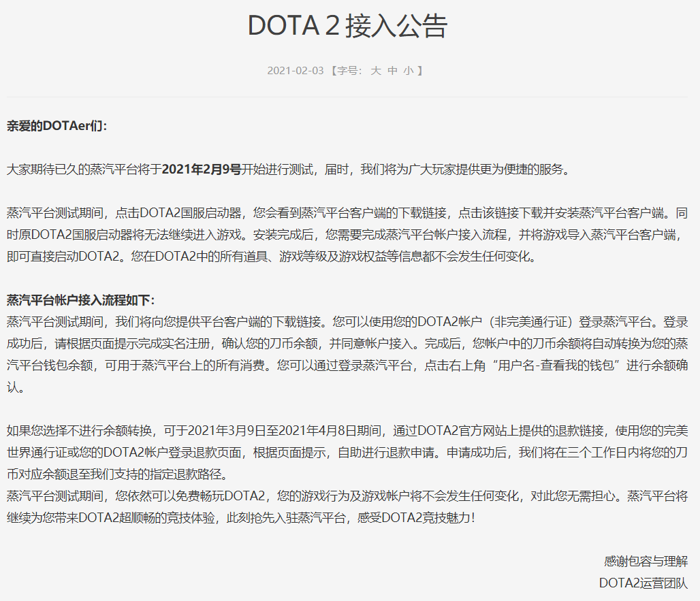This screenshot has width=700, height=601.
Task: Click the sentence starting 大家期待已久的蒸汽平台
Action: pos(289,169)
